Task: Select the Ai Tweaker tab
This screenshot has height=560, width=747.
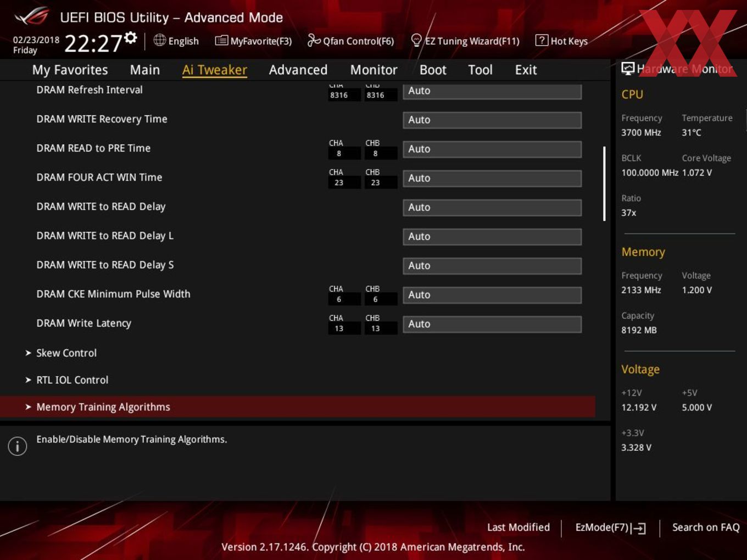Action: pos(215,70)
